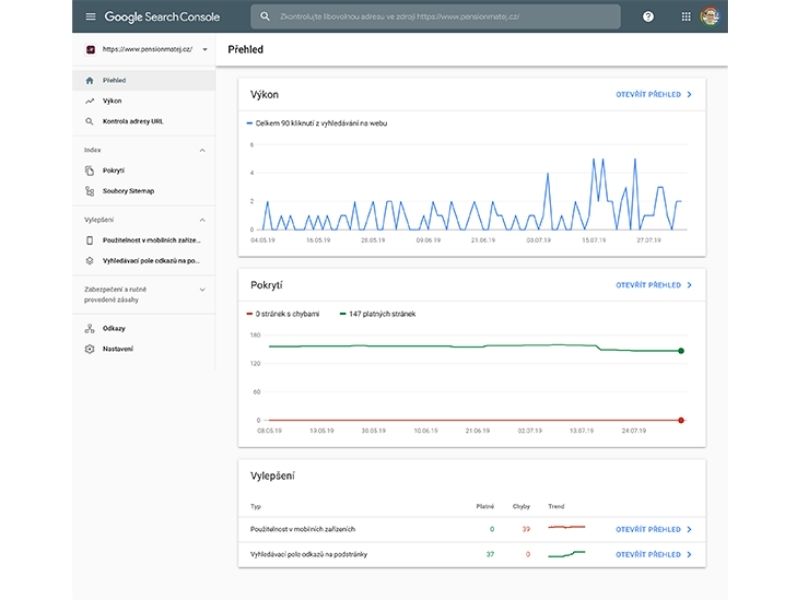
Task: Open the property selector dropdown arrow
Action: (x=205, y=49)
